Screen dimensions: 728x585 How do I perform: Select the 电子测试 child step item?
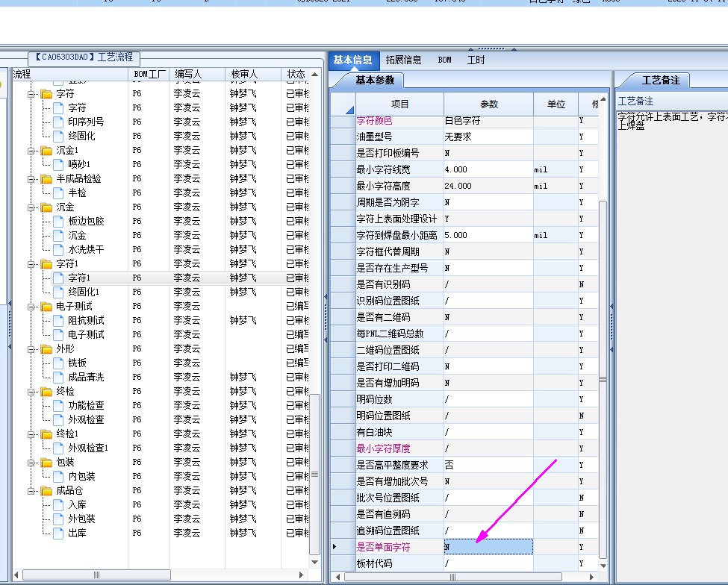[x=86, y=334]
